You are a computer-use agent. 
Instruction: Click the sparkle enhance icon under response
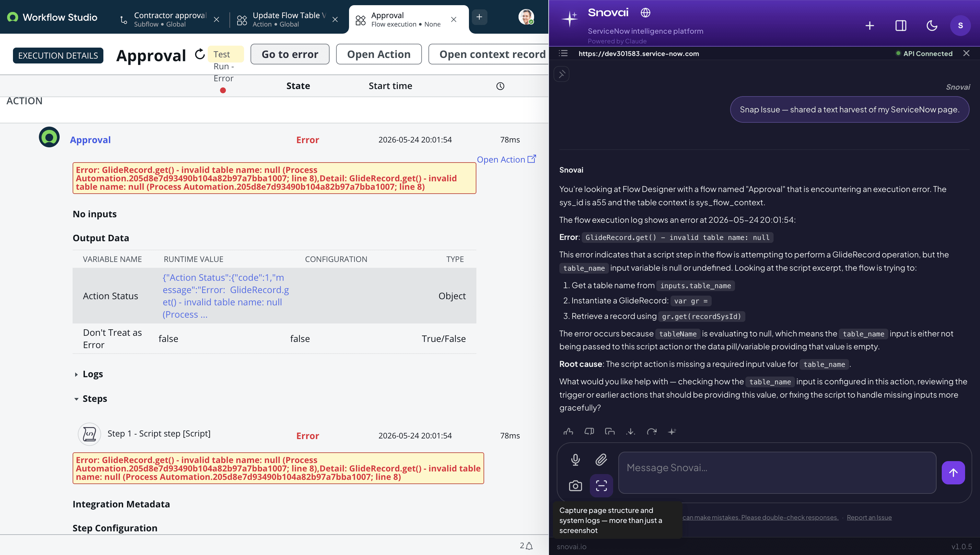(672, 431)
